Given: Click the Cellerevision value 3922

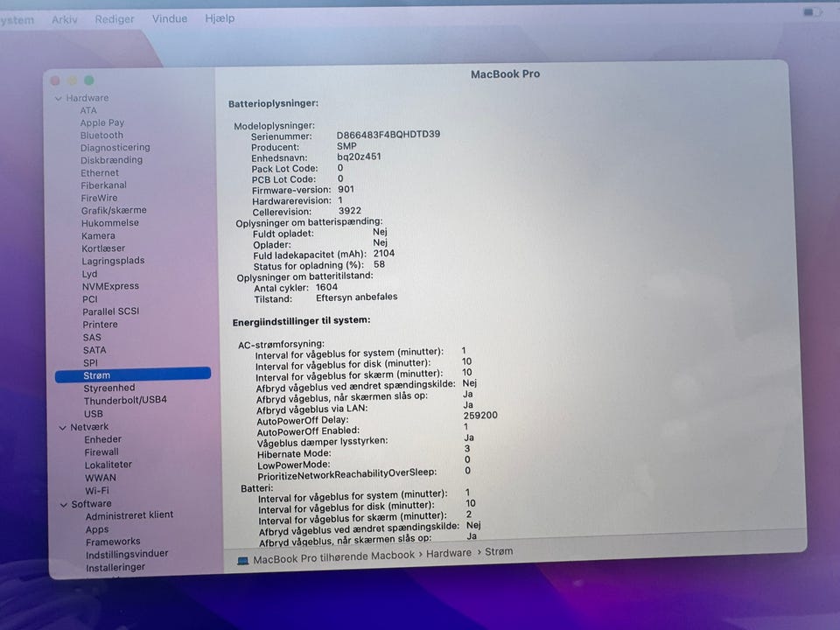Looking at the screenshot, I should click(x=350, y=211).
